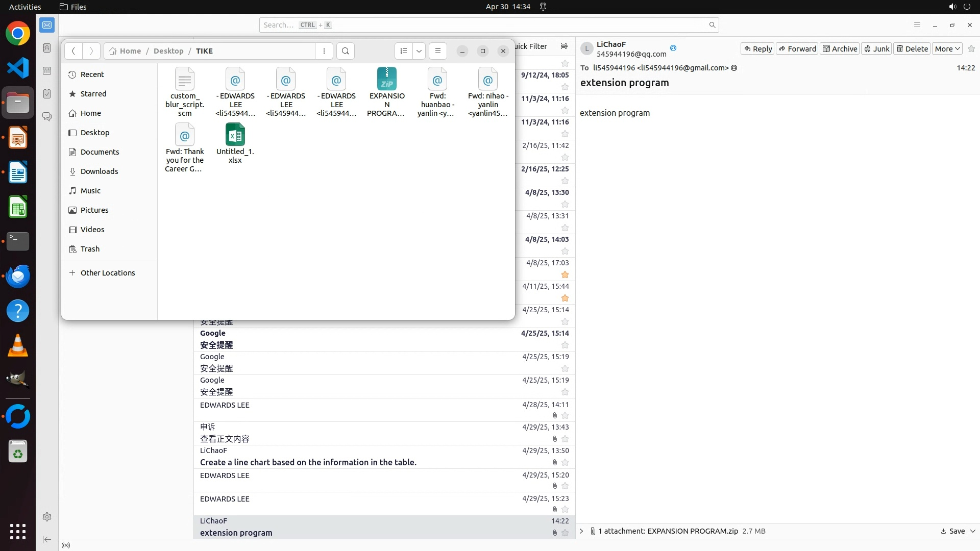Viewport: 980px width, 551px height.
Task: Click the Forward button
Action: [797, 49]
